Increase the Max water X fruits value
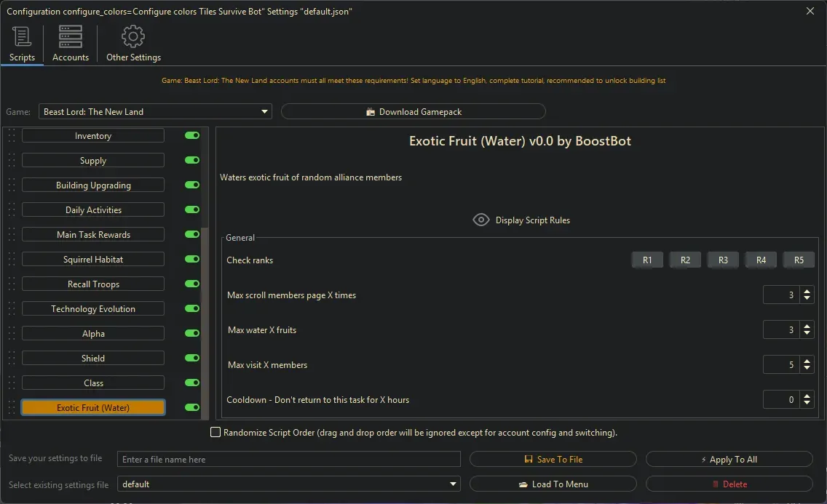The image size is (827, 504). (x=807, y=327)
